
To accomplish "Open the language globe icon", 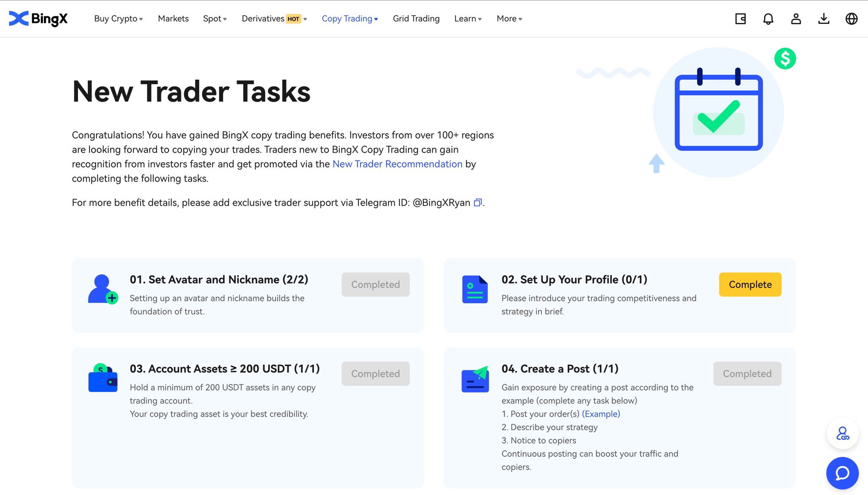I will (851, 19).
